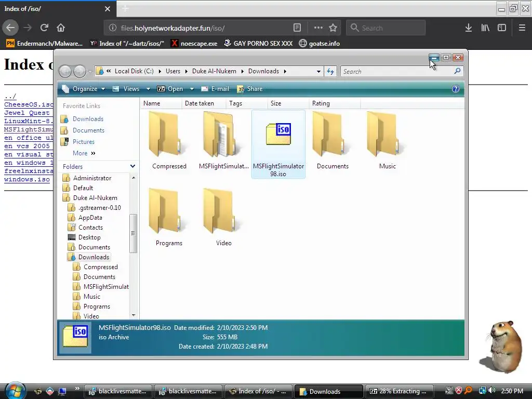This screenshot has height=399, width=532.
Task: Open page actions three-dot menu
Action: 318,28
